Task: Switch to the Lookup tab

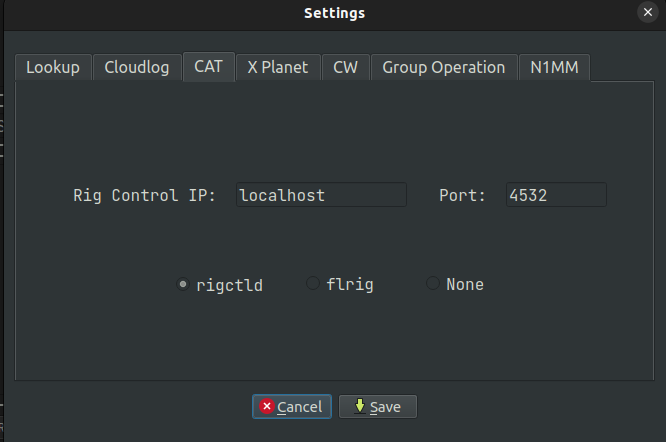Action: click(x=53, y=67)
